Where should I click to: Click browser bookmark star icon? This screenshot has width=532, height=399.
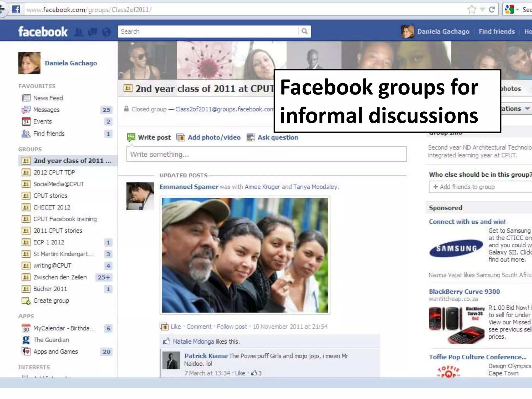(x=471, y=10)
